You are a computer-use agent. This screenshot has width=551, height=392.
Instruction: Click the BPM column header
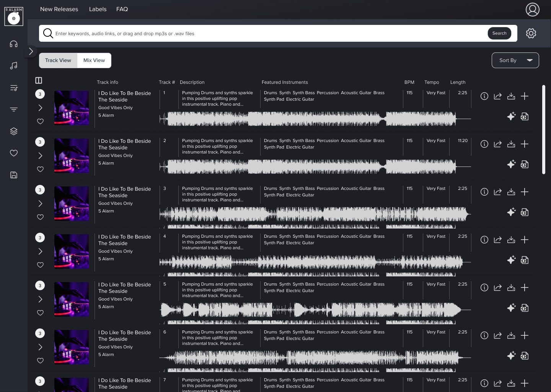coord(409,82)
